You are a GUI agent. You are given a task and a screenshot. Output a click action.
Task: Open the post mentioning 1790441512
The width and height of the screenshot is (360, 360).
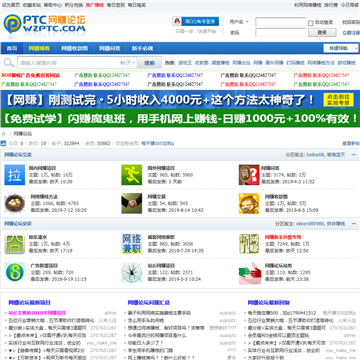[282, 313]
